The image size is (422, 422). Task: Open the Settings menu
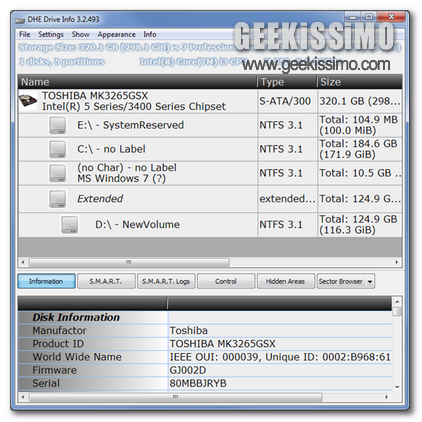pos(51,34)
